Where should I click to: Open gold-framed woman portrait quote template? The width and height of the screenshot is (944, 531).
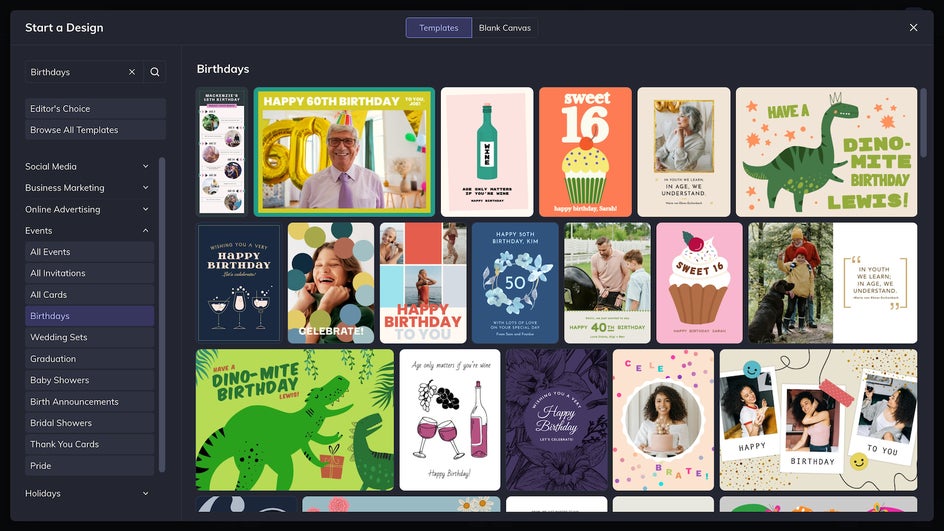pos(684,152)
